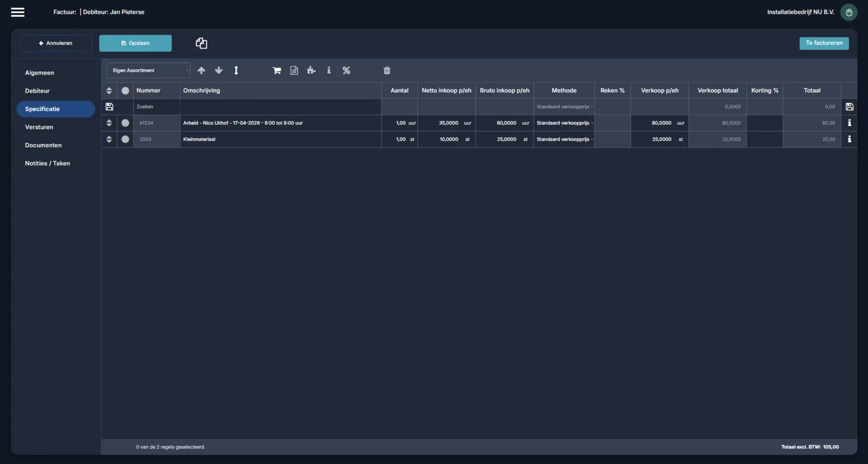This screenshot has width=868, height=464.
Task: Click the Zoeken number field
Action: (x=157, y=107)
